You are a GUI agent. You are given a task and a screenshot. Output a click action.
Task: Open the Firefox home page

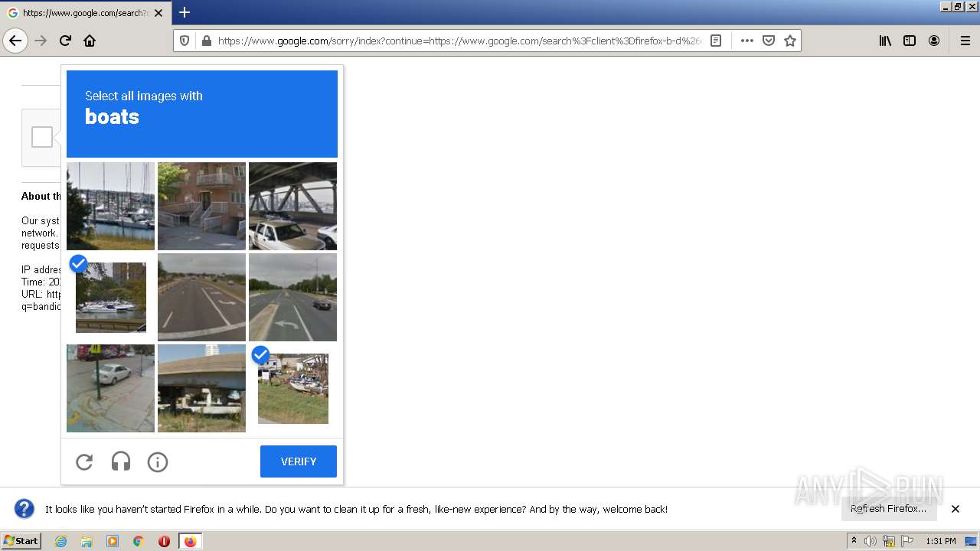(x=90, y=41)
